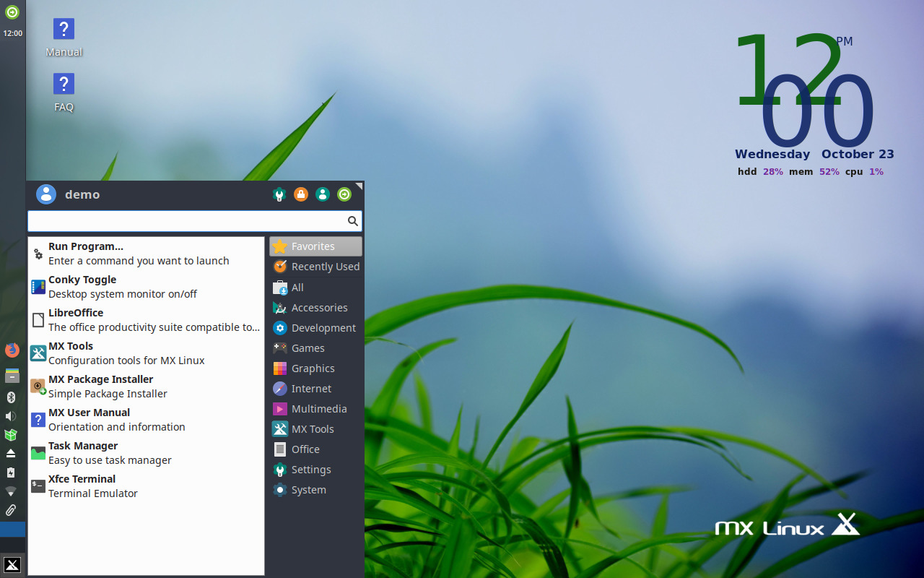Open MX User Manual entry
The width and height of the screenshot is (924, 578).
pyautogui.click(x=146, y=420)
